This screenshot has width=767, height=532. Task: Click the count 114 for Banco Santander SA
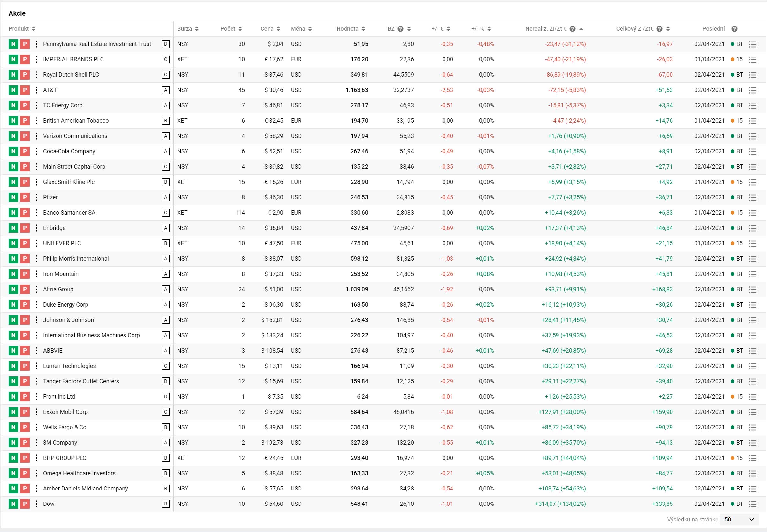pyautogui.click(x=240, y=213)
